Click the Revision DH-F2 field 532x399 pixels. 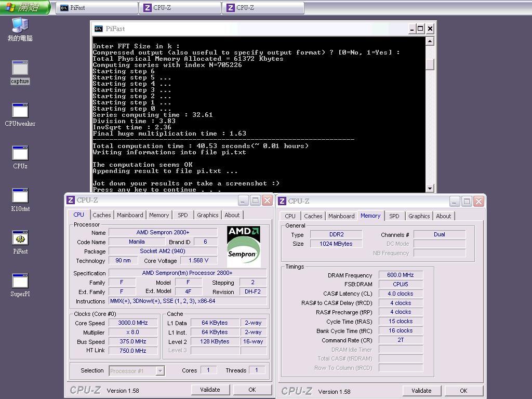click(x=253, y=291)
